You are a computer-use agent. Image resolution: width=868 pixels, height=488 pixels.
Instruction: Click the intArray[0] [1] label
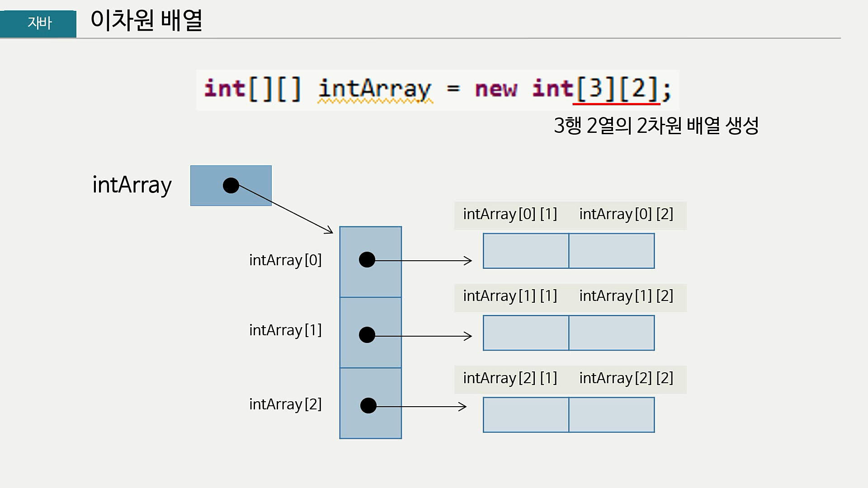coord(510,214)
